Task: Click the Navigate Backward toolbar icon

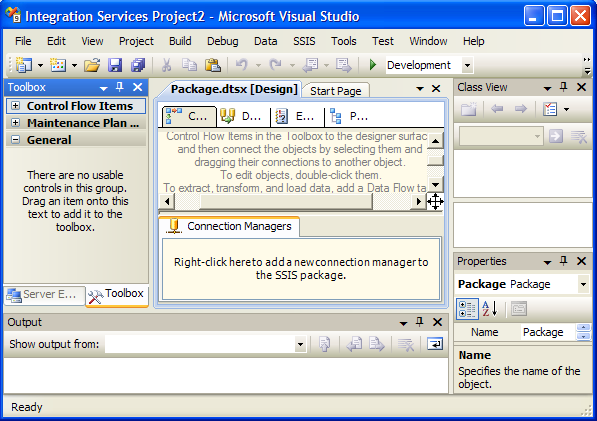Action: [x=311, y=65]
